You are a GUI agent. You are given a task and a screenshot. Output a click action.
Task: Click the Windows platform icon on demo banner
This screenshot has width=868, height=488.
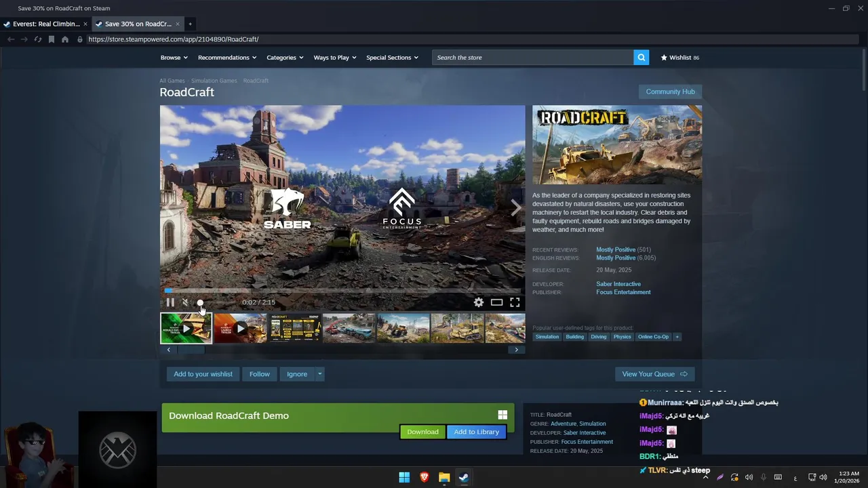pyautogui.click(x=502, y=415)
